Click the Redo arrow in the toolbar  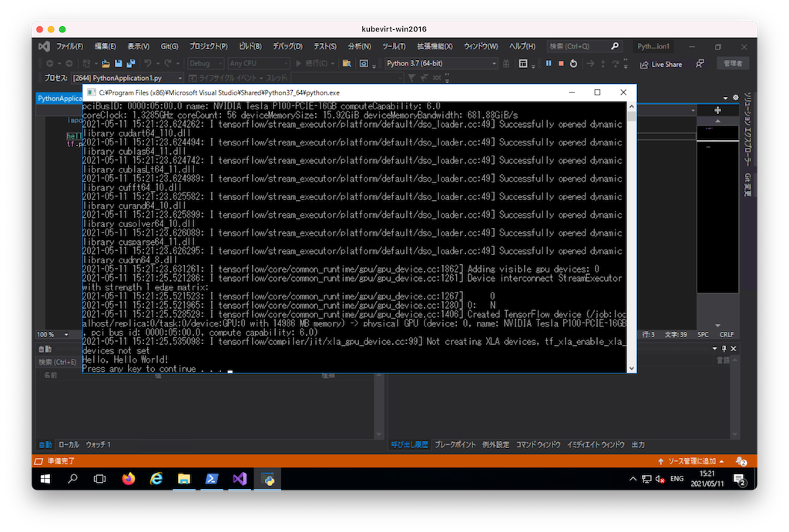click(167, 63)
